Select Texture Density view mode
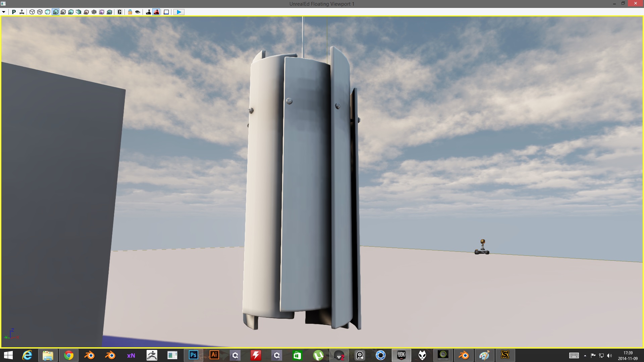This screenshot has height=362, width=644. point(79,12)
